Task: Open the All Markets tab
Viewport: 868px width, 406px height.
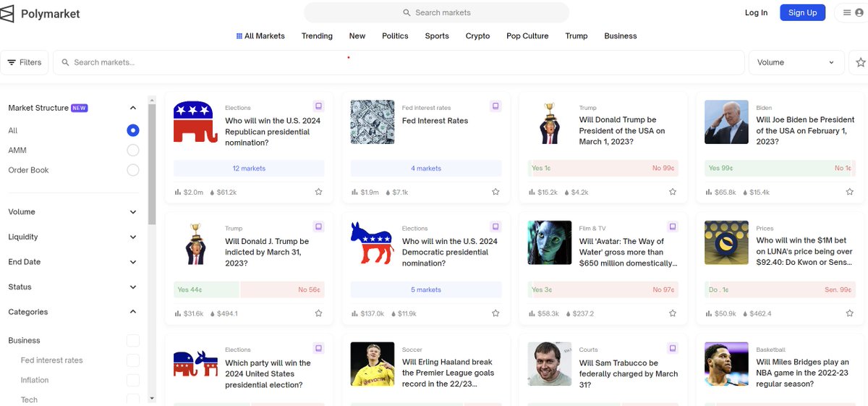Action: pyautogui.click(x=260, y=35)
